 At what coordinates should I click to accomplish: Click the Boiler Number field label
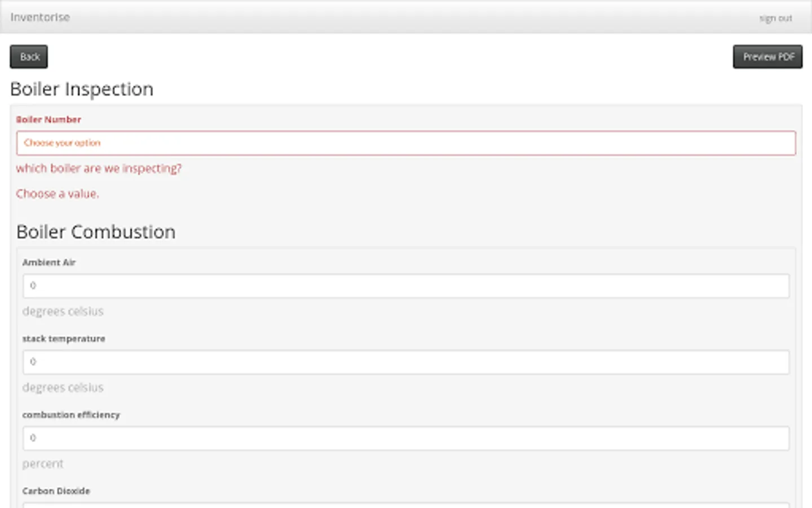click(48, 120)
